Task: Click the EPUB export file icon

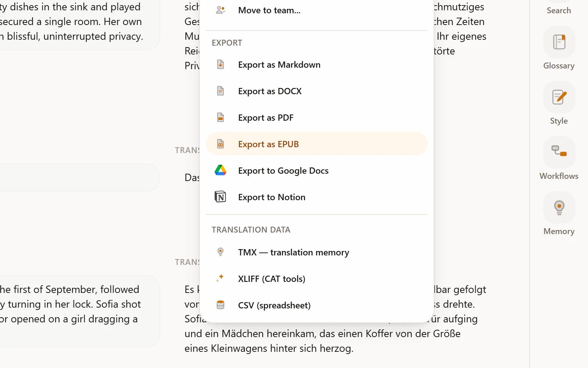Action: click(x=220, y=144)
